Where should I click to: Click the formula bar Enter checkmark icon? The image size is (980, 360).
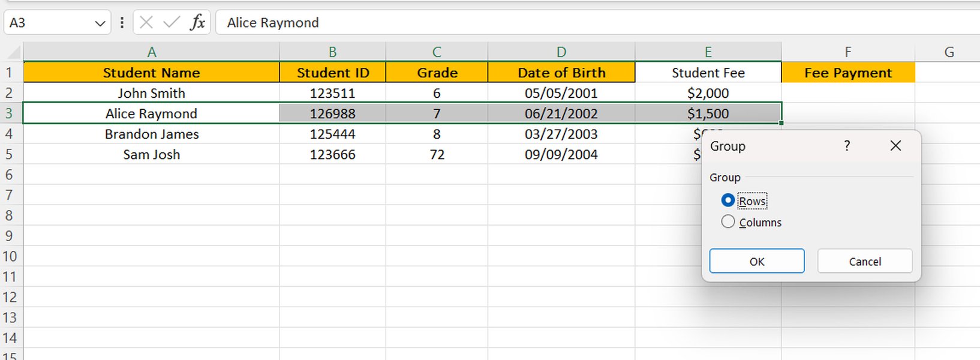tap(172, 23)
